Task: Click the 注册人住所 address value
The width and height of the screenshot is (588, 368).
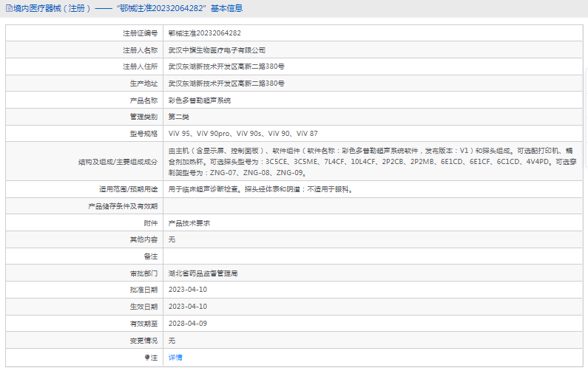Action: [226, 67]
